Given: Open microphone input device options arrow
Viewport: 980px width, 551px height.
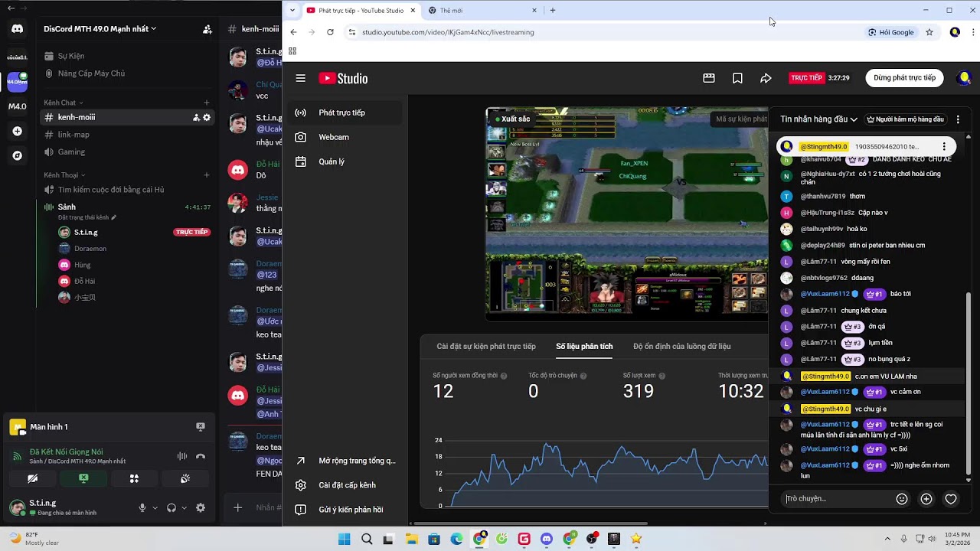Looking at the screenshot, I should coord(155,507).
